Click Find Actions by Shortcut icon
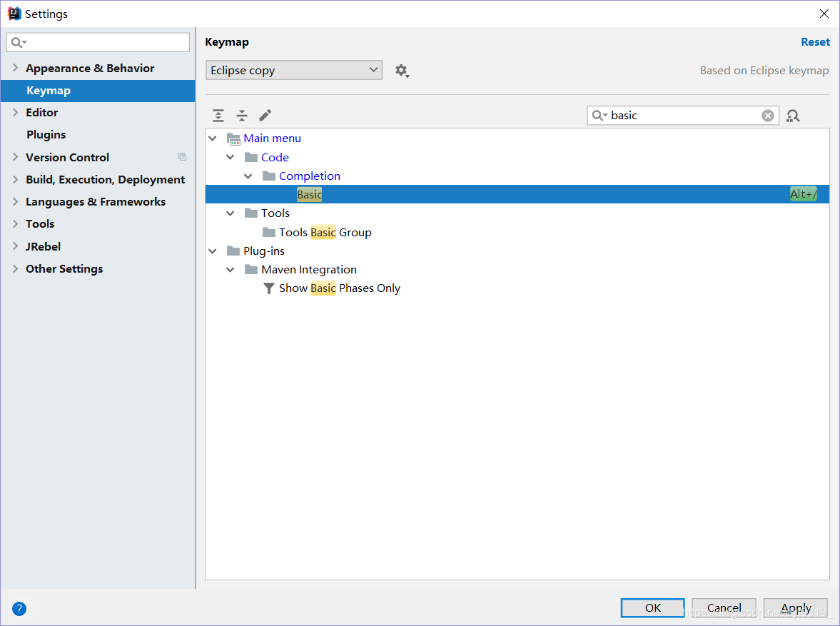Image resolution: width=840 pixels, height=626 pixels. [x=793, y=116]
